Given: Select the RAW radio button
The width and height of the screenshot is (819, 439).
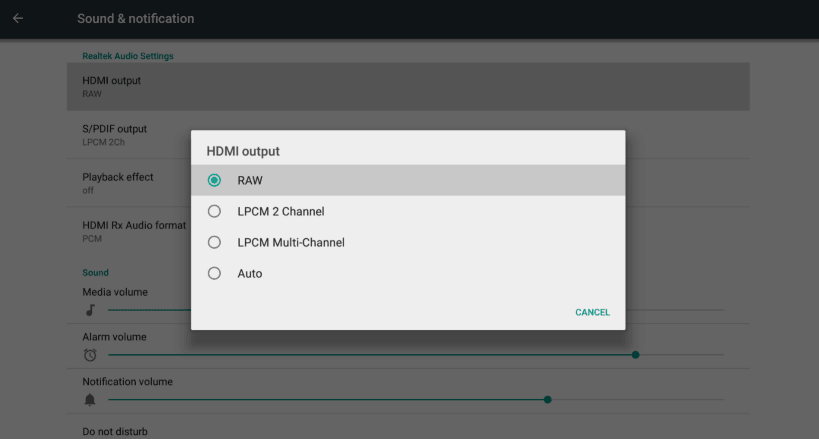Looking at the screenshot, I should pos(214,180).
